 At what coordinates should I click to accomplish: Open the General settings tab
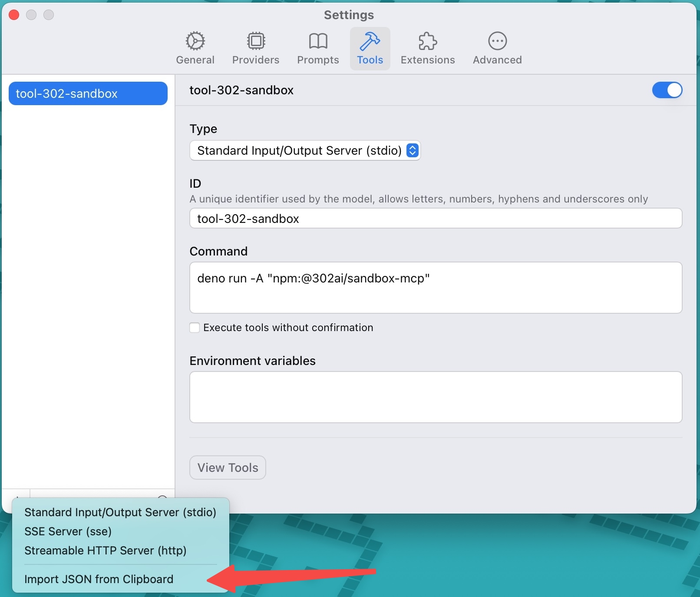coord(195,48)
